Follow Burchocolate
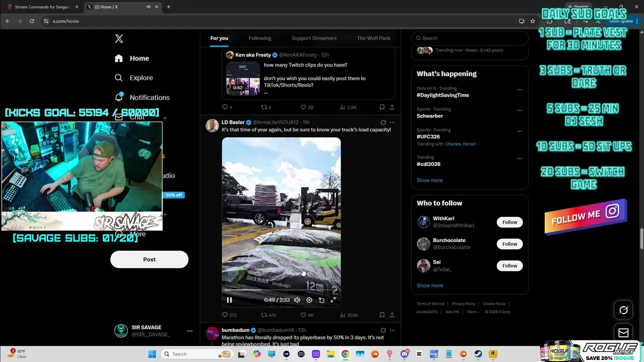This screenshot has height=362, width=644. click(510, 244)
